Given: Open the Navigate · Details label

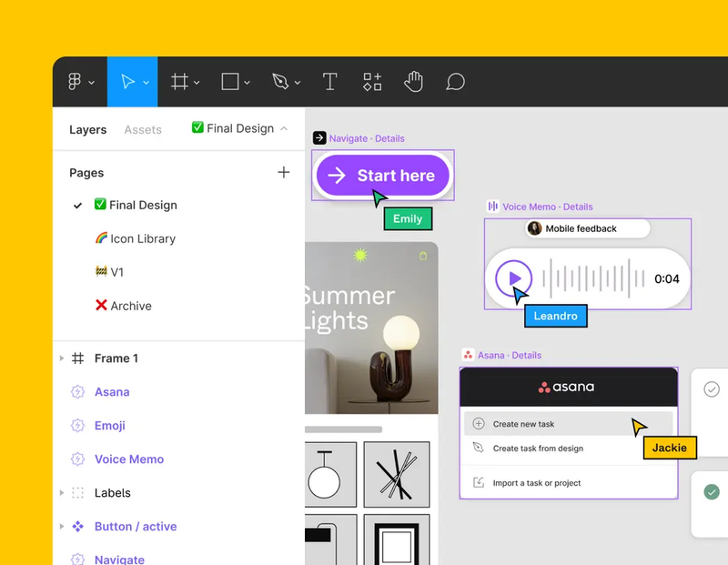Looking at the screenshot, I should 367,138.
